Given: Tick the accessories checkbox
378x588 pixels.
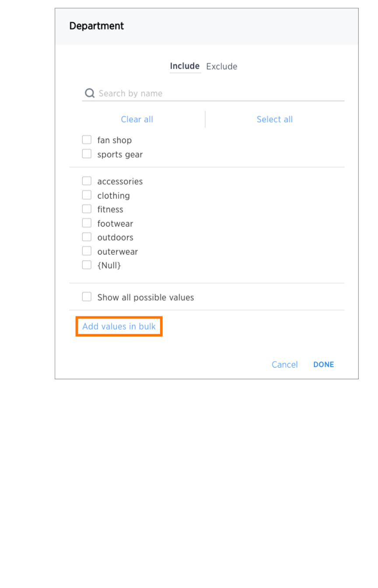Looking at the screenshot, I should (x=87, y=181).
